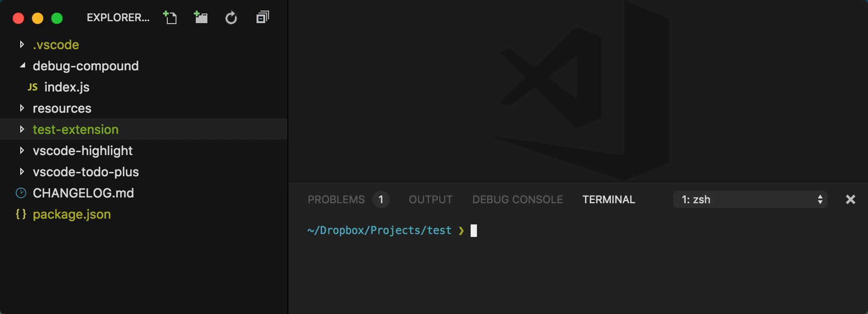868x314 pixels.
Task: Expand the resources folder arrow
Action: pos(22,108)
